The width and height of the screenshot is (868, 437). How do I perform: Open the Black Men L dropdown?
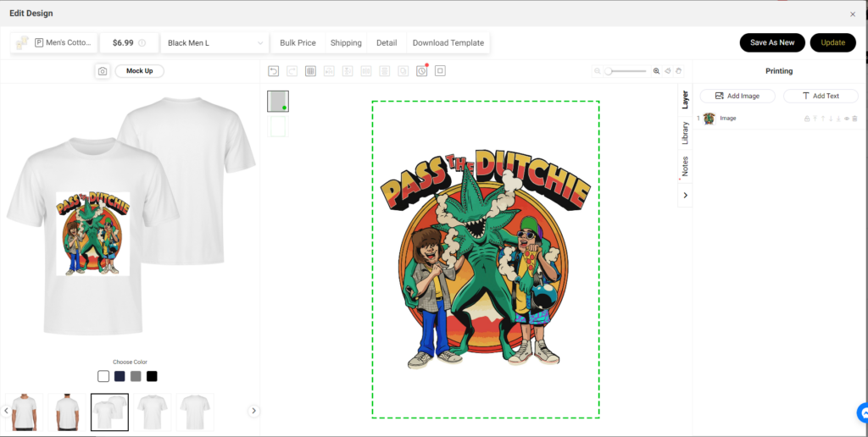pos(214,42)
